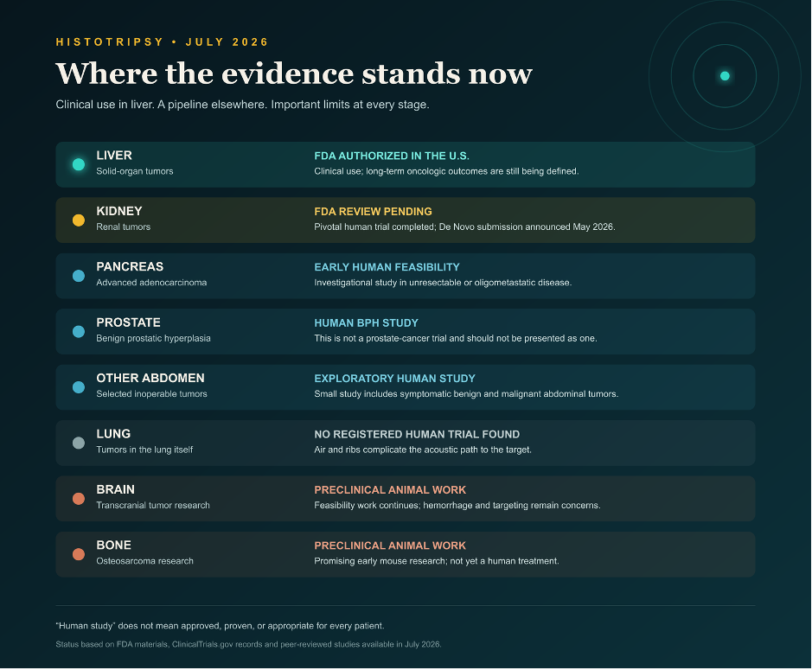812x670 pixels.
Task: Click "PRECLINICAL ANIMAL WORK" in the Bone row
Action: pos(390,546)
